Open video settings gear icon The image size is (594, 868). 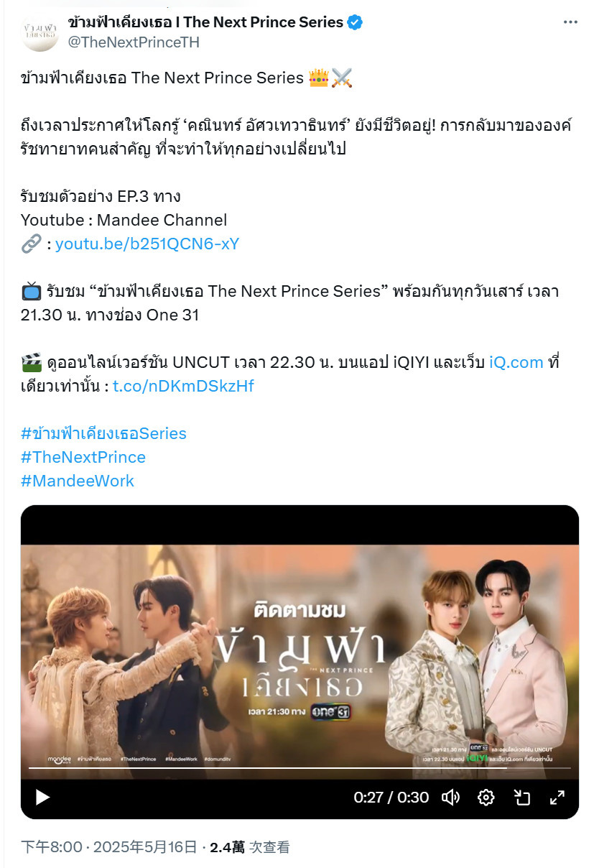486,797
